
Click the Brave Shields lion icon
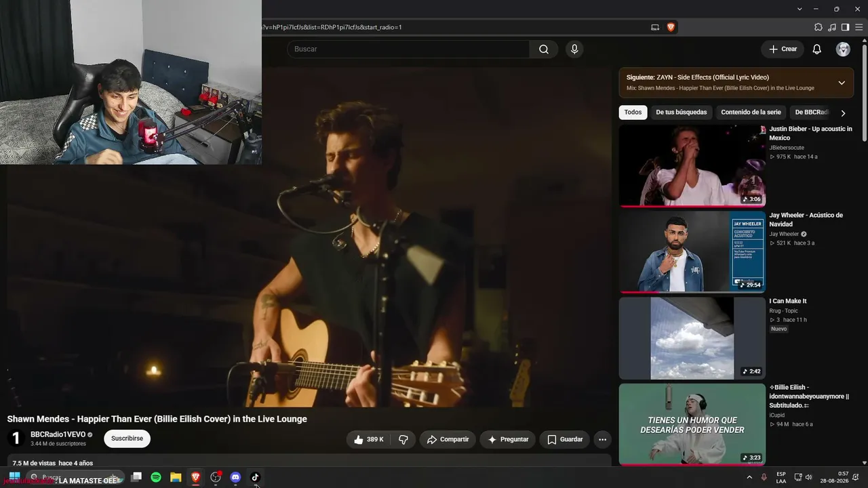(671, 27)
